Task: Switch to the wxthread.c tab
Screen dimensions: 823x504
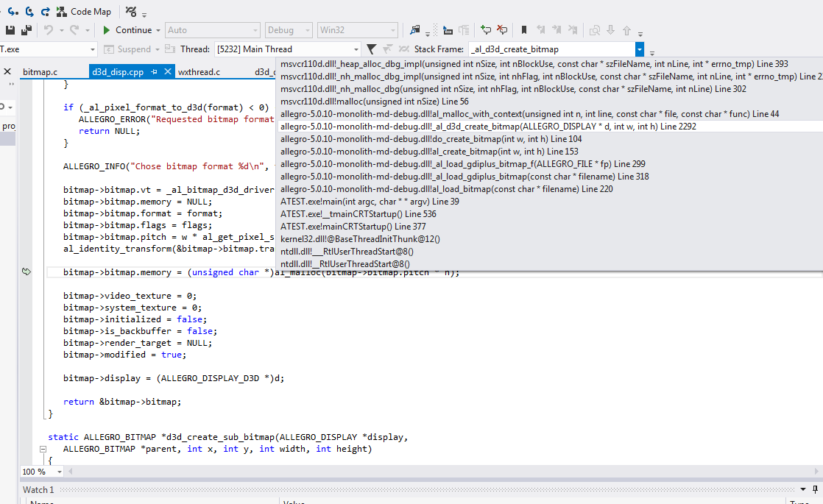Action: [199, 72]
